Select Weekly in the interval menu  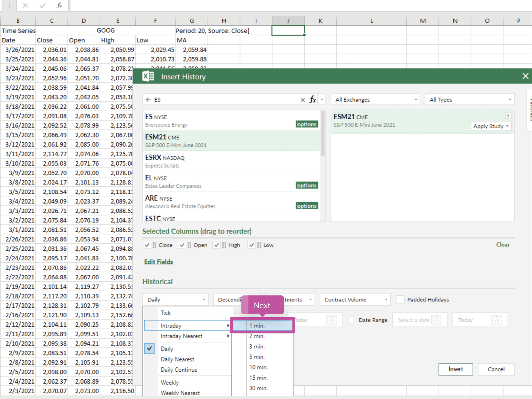coord(170,382)
